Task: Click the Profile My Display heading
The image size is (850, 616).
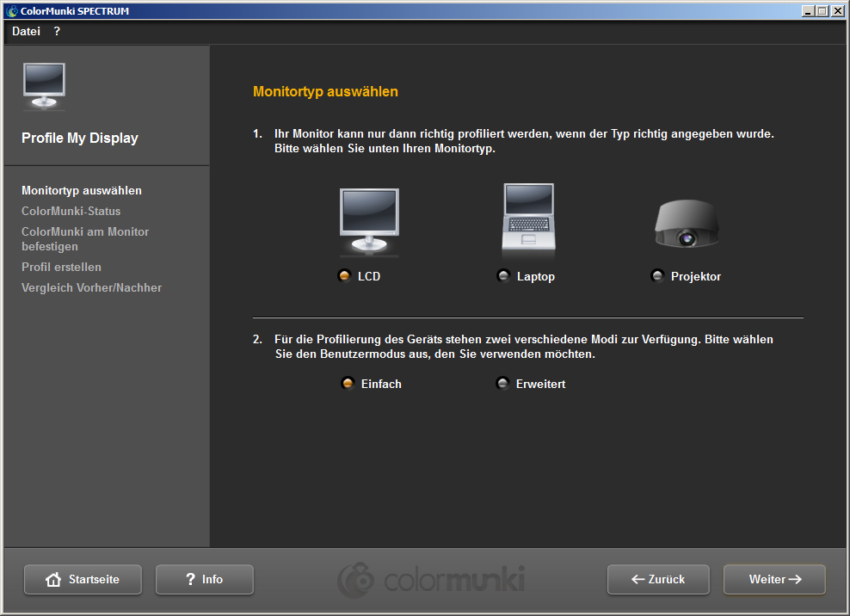Action: [x=80, y=138]
